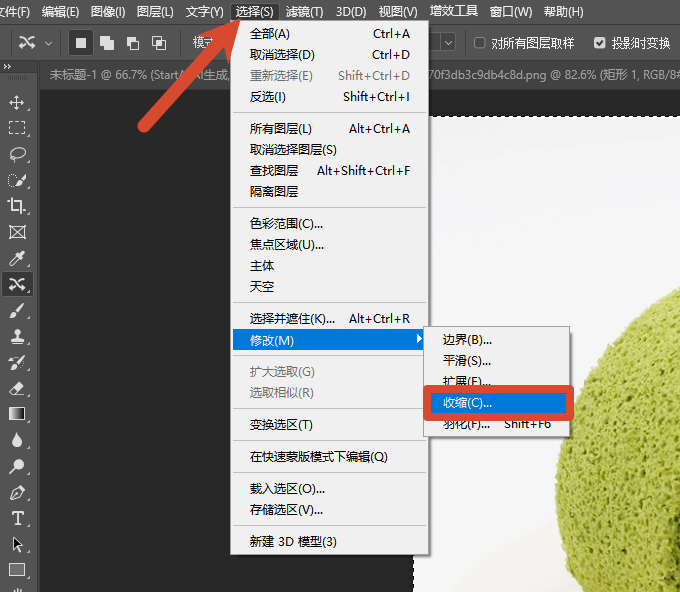Select the Crop tool
This screenshot has width=680, height=592.
[x=17, y=206]
